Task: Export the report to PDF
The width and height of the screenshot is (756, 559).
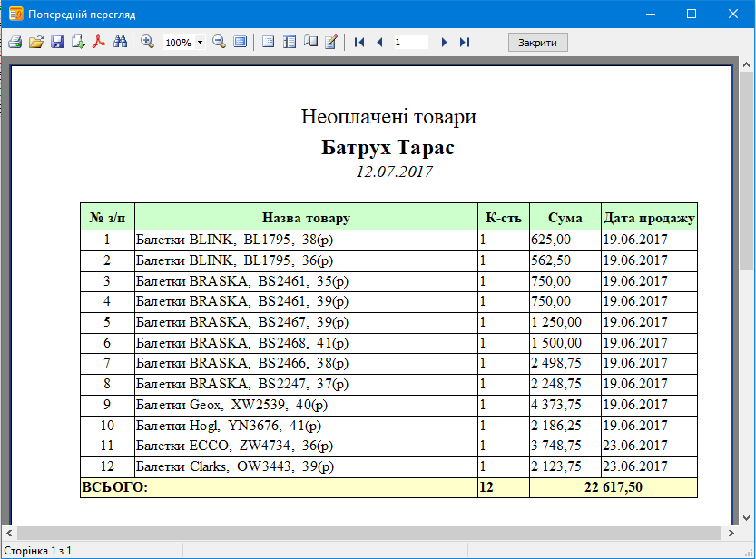Action: (x=98, y=42)
